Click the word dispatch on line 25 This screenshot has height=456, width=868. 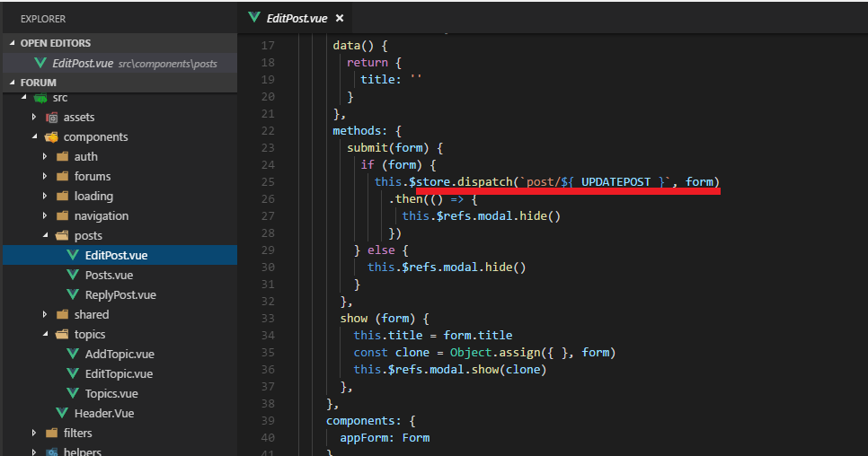point(485,182)
